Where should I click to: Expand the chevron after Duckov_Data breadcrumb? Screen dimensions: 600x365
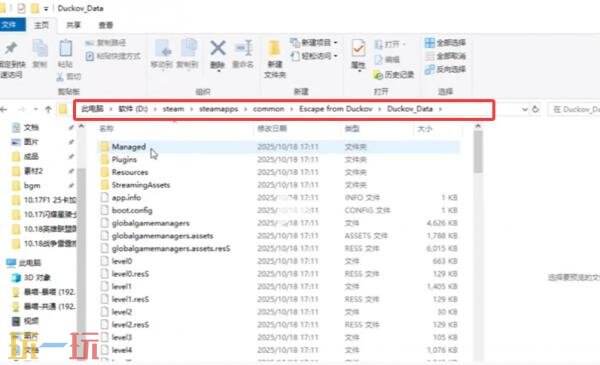(440, 109)
